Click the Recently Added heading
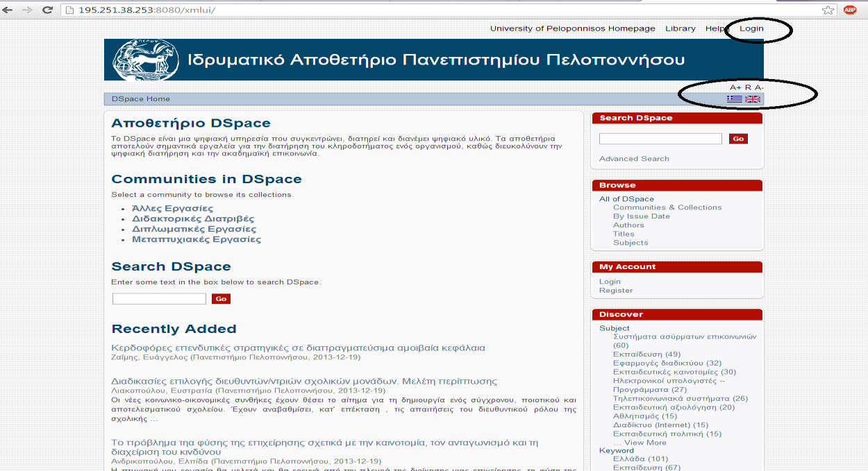Image resolution: width=868 pixels, height=471 pixels. click(174, 329)
